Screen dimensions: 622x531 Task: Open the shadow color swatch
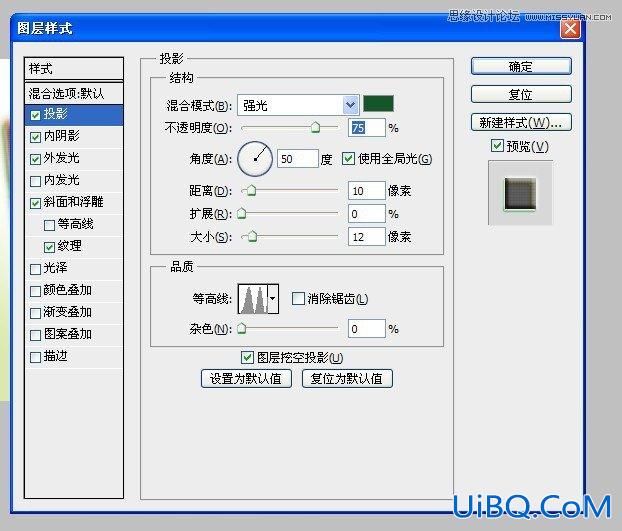378,104
